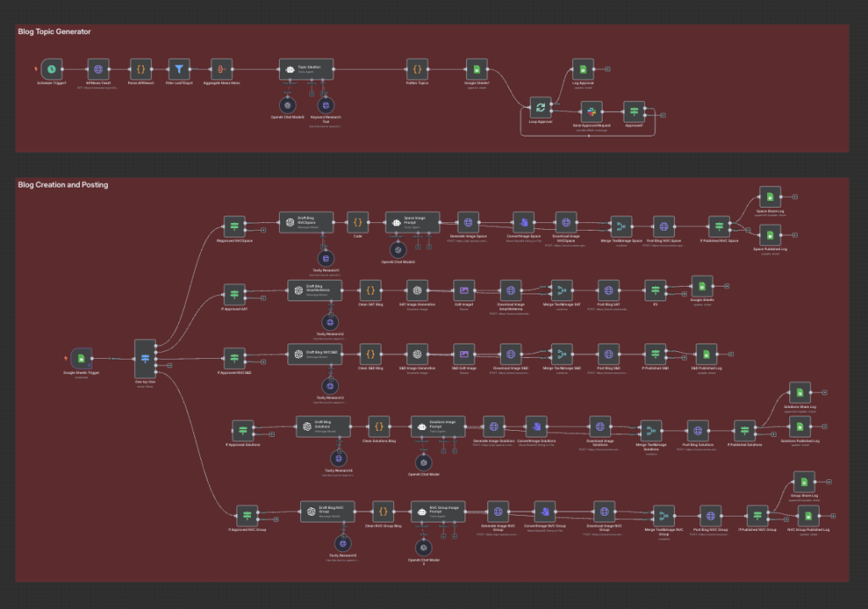Select the Edit Image1 resize node
Viewport: 868px width, 609px height.
tap(464, 290)
